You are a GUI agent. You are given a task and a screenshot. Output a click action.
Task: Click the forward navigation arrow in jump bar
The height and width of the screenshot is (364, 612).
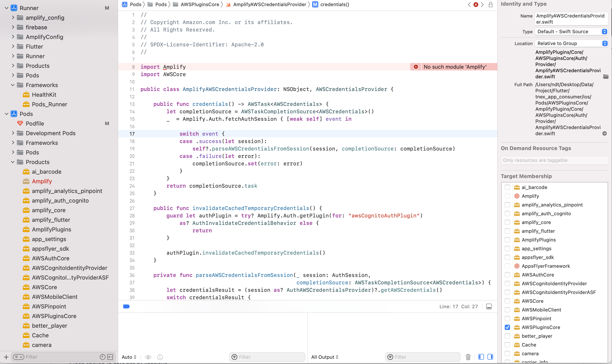point(482,4)
